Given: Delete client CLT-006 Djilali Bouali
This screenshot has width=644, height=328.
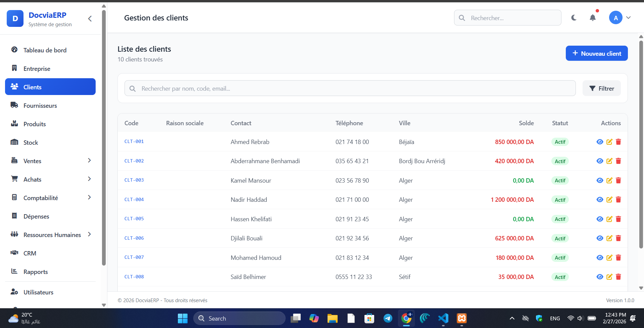Looking at the screenshot, I should (x=618, y=238).
